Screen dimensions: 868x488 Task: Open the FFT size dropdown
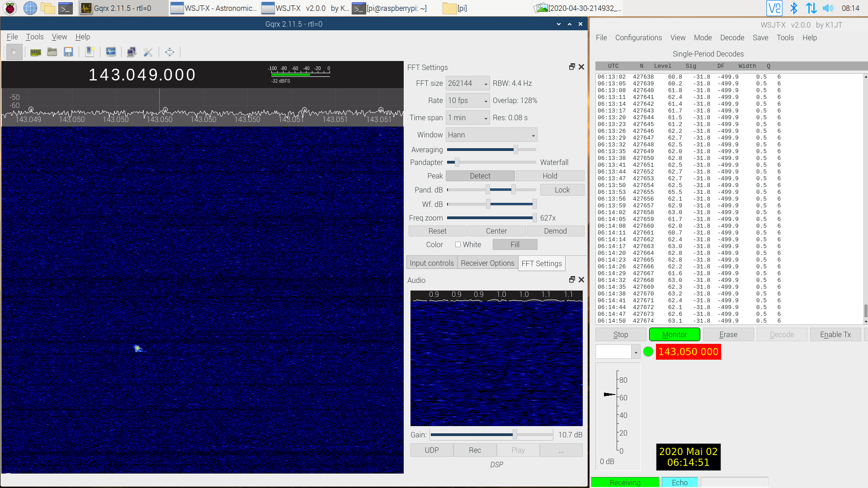[468, 83]
